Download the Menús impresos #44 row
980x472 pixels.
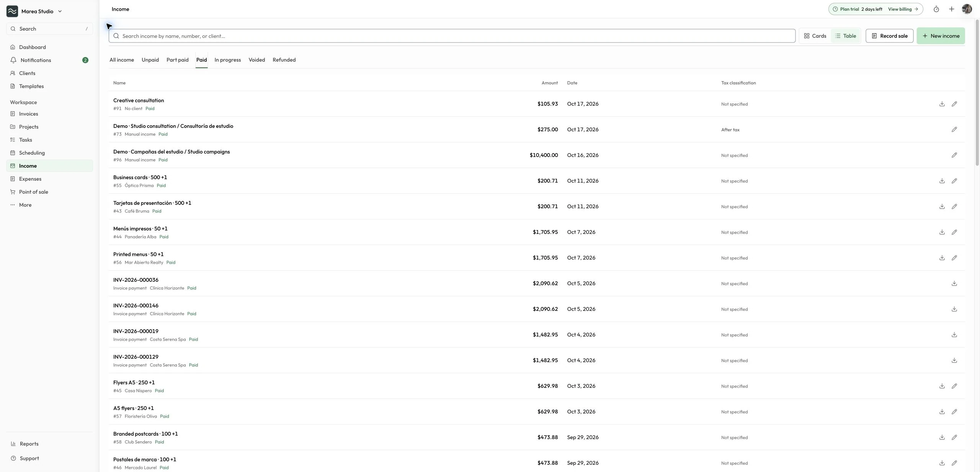click(x=942, y=232)
